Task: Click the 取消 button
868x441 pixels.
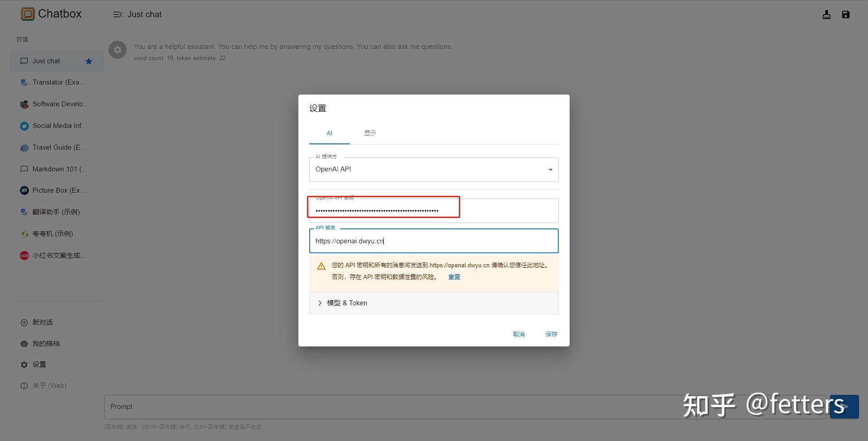Action: pos(519,334)
